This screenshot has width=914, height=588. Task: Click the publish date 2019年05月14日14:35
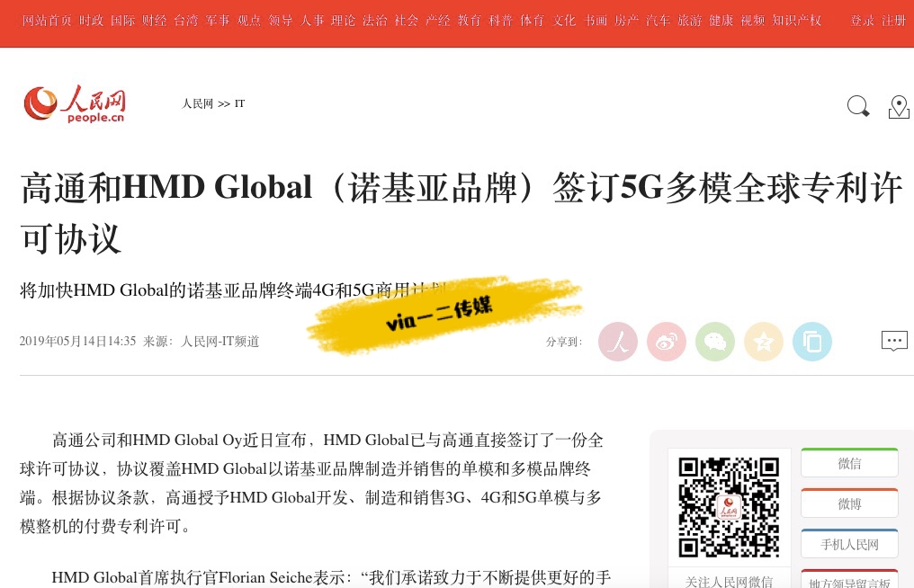click(x=77, y=341)
